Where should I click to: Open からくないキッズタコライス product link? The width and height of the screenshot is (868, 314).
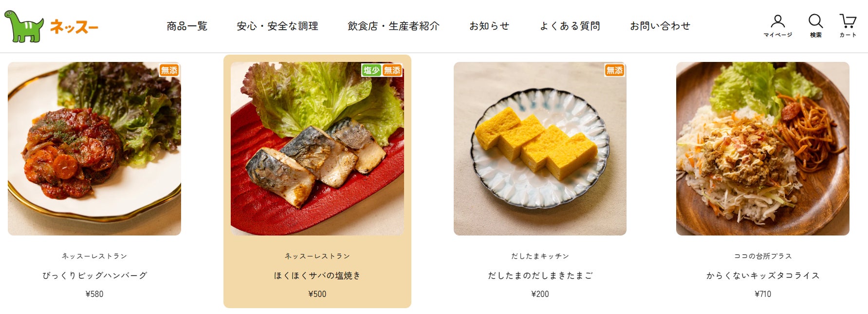(763, 275)
